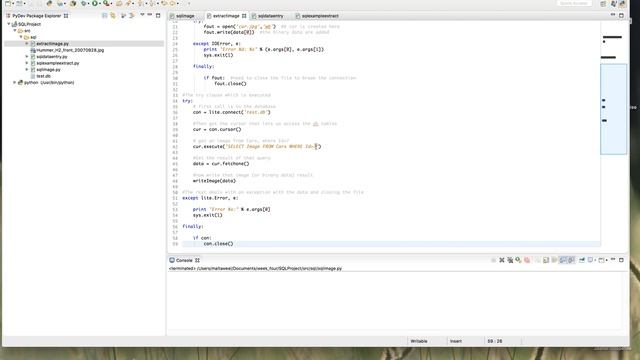
Task: Click Collapse All in Package Explorer
Action: [104, 16]
